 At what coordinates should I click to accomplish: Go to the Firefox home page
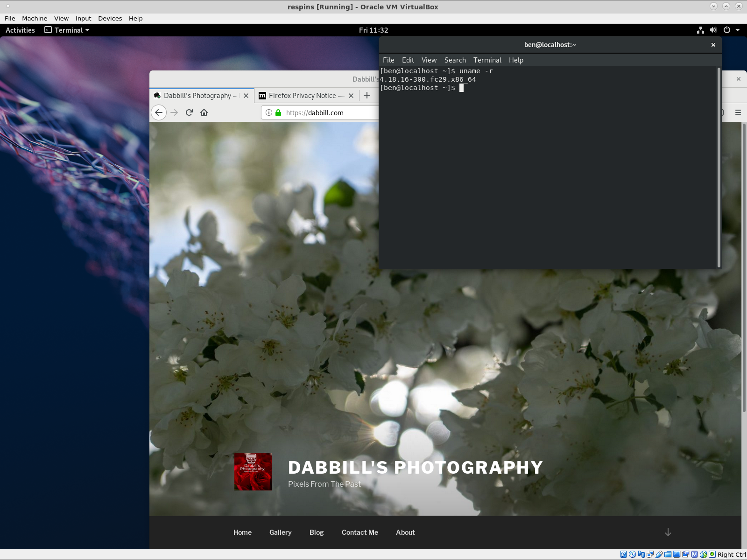click(x=204, y=112)
